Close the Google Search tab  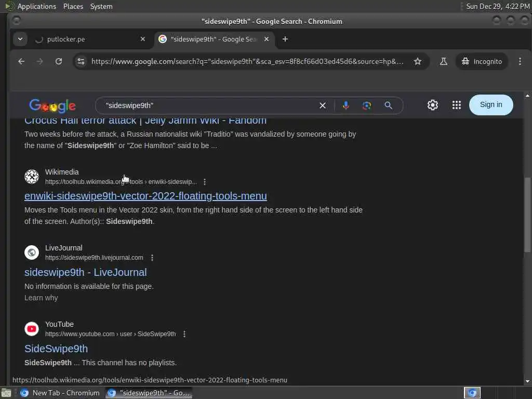[267, 39]
